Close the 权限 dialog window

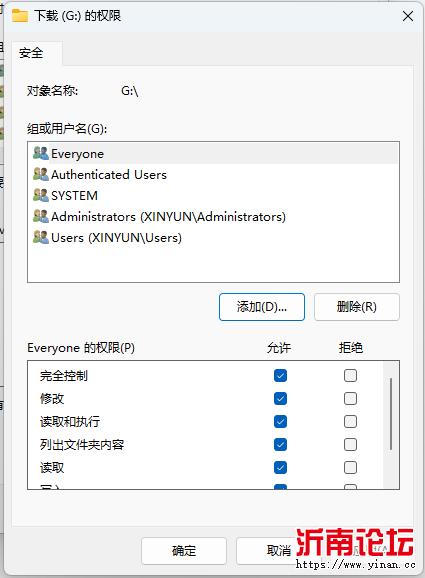click(408, 16)
